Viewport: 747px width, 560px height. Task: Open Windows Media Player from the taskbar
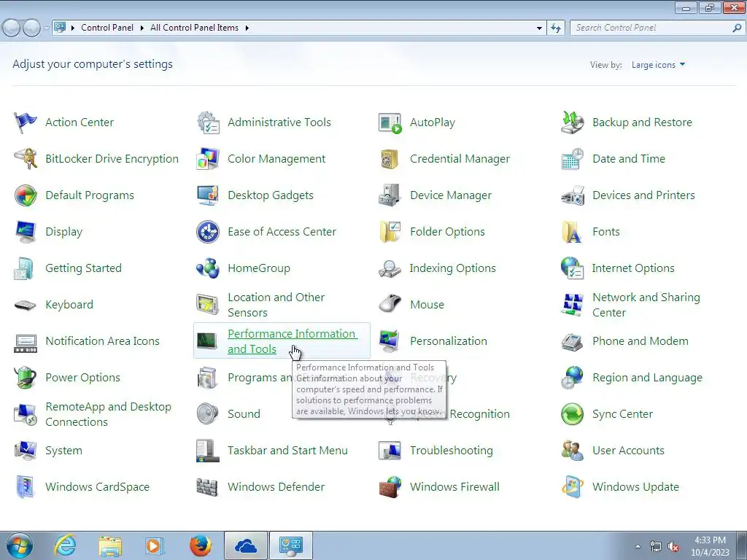point(155,545)
